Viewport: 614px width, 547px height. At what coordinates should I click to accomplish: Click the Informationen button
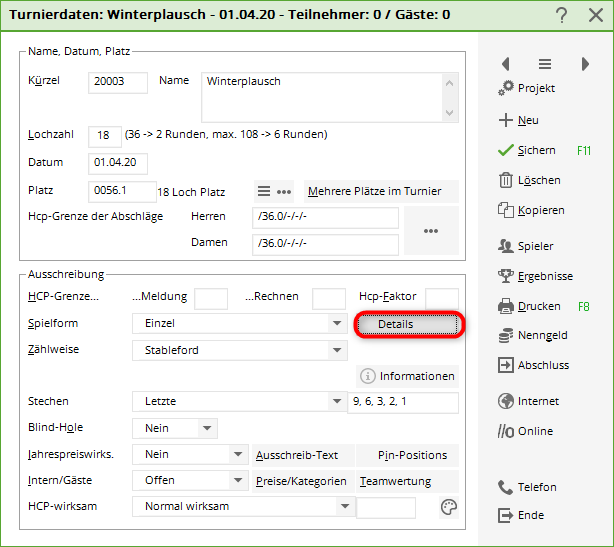(408, 376)
